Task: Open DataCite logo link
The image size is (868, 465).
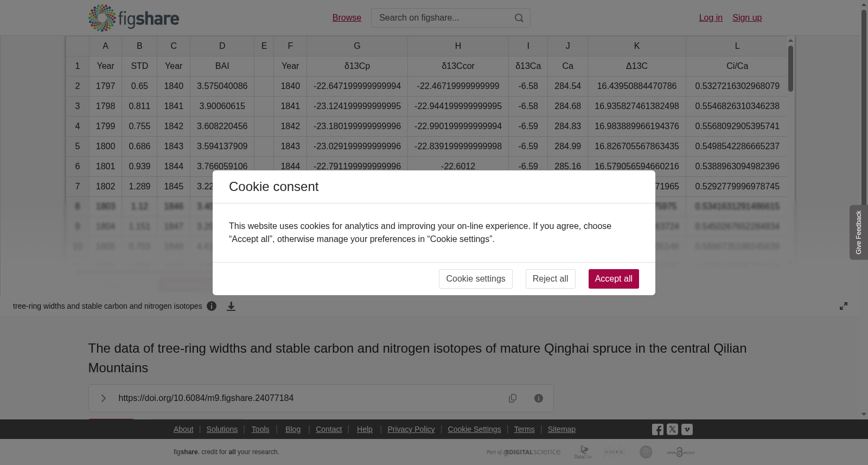Action: coord(583,452)
